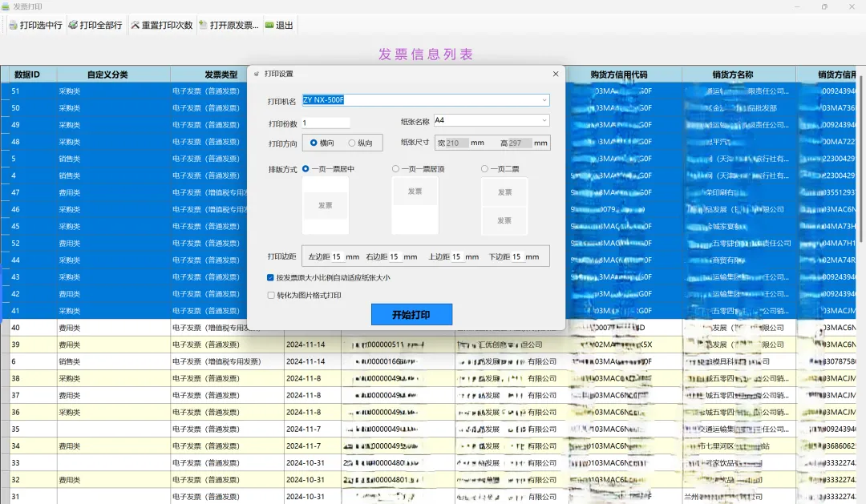Click the 打开原发票 file icon
The height and width of the screenshot is (504, 866).
(x=203, y=26)
